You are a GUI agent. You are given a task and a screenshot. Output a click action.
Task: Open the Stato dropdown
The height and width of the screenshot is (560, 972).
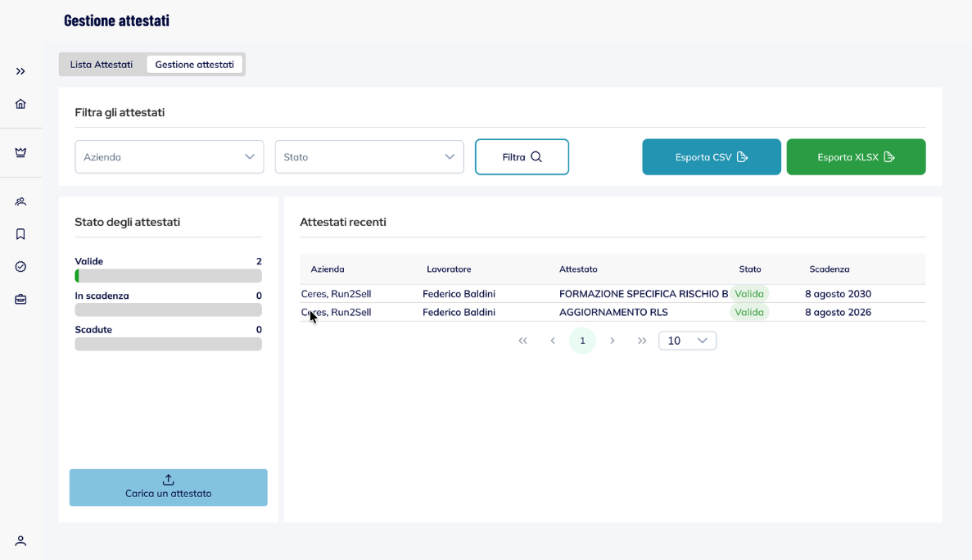368,156
